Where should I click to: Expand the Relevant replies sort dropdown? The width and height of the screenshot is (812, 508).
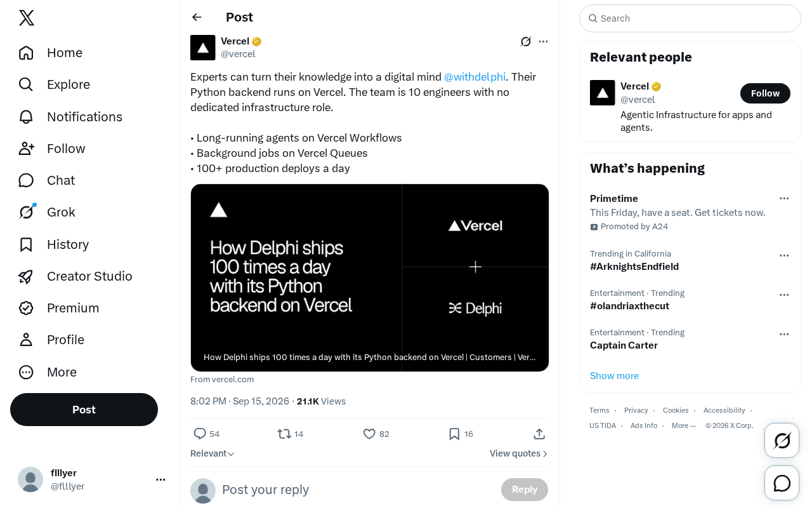213,453
